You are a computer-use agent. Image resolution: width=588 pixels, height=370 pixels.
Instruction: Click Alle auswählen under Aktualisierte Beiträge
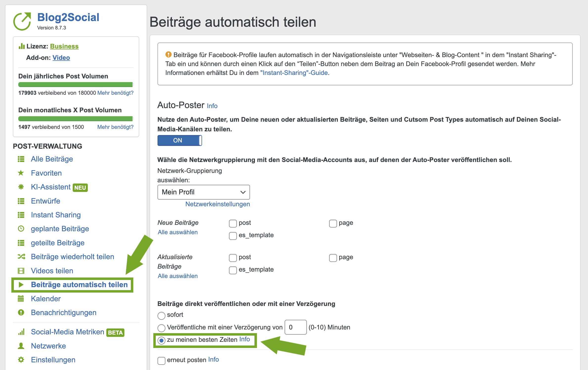178,276
